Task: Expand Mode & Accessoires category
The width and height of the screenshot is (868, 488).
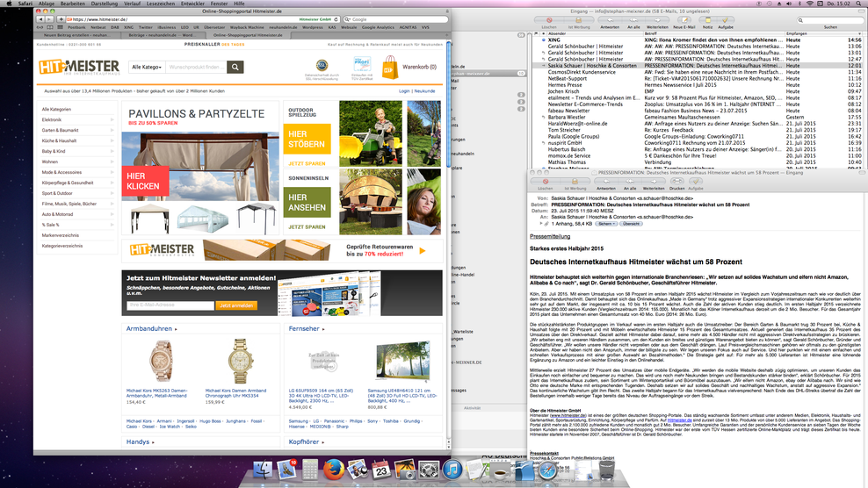Action: point(112,172)
